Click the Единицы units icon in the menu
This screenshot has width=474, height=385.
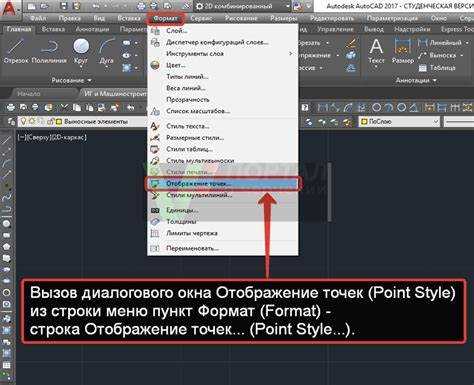[155, 210]
